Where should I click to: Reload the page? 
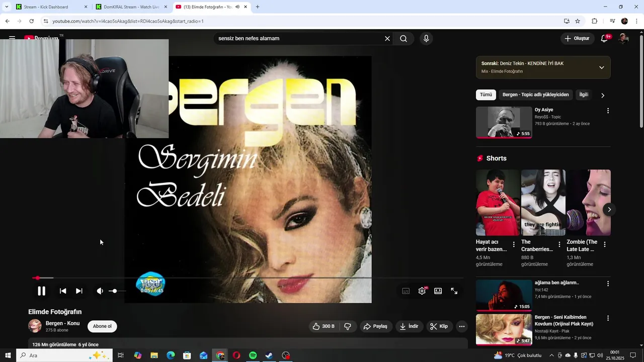coord(31,21)
